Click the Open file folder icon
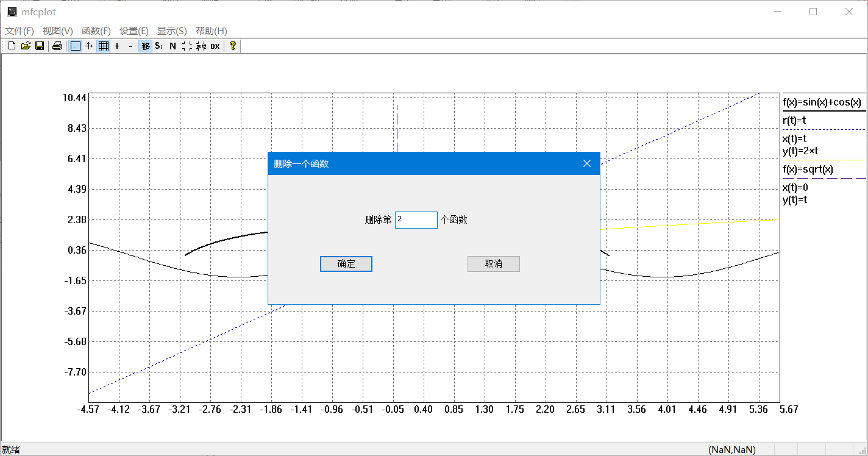 click(x=26, y=46)
